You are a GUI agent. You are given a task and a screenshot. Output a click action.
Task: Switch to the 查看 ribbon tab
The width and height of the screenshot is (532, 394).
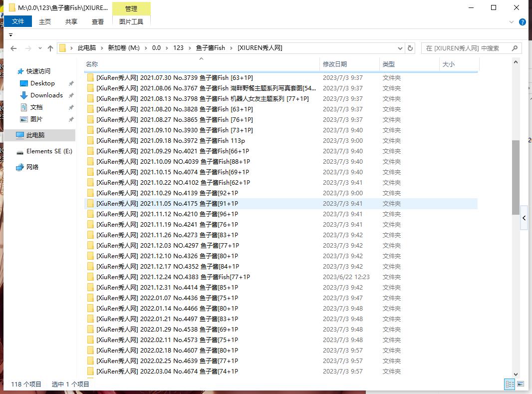point(98,21)
